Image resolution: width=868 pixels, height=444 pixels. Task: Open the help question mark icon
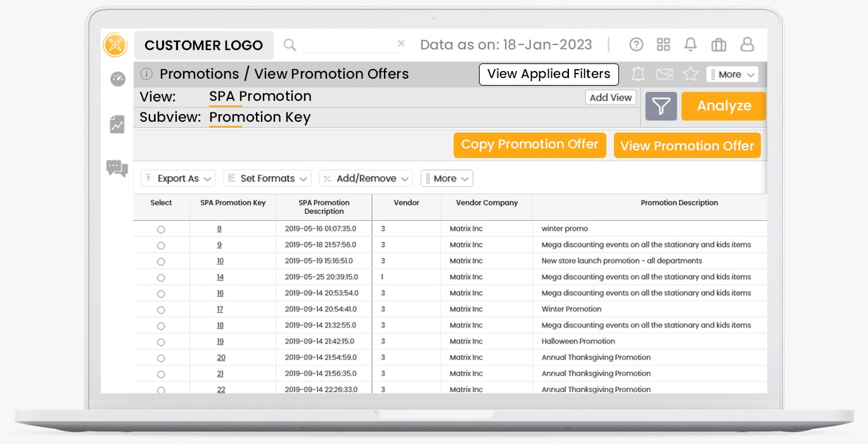[636, 44]
